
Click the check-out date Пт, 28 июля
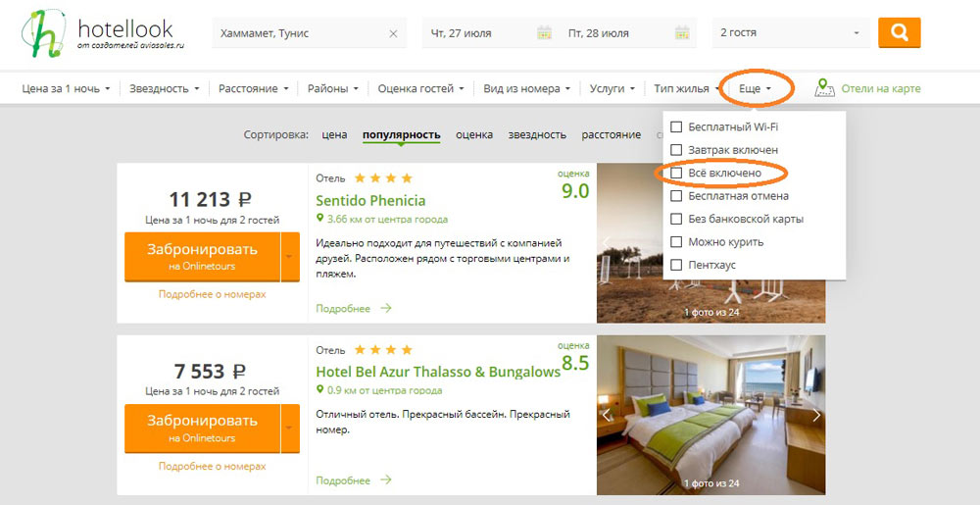click(x=598, y=33)
